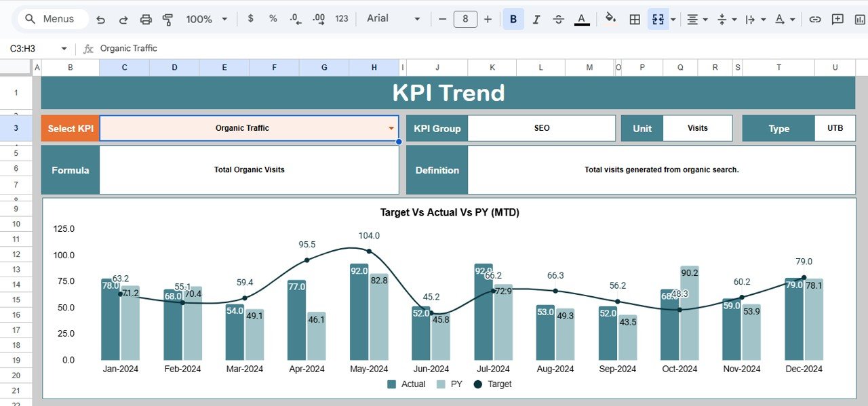Viewport: 868px width, 406px height.
Task: Expand the Select KPI dropdown arrow
Action: tap(391, 128)
